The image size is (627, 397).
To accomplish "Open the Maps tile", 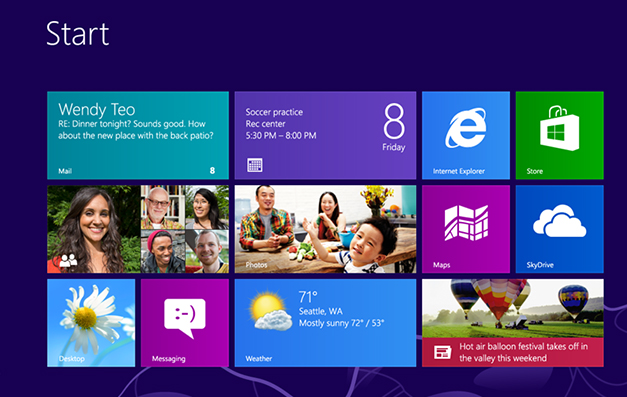I will 466,229.
